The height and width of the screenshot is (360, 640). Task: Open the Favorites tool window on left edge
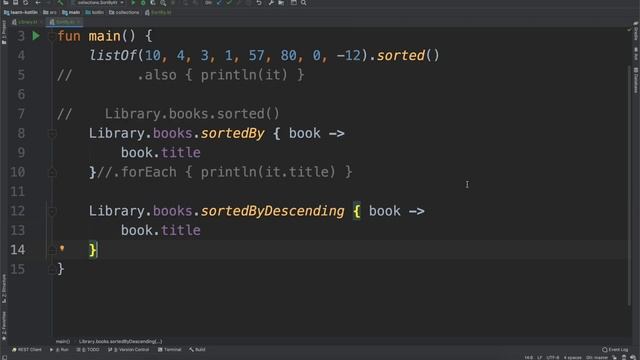(x=4, y=325)
